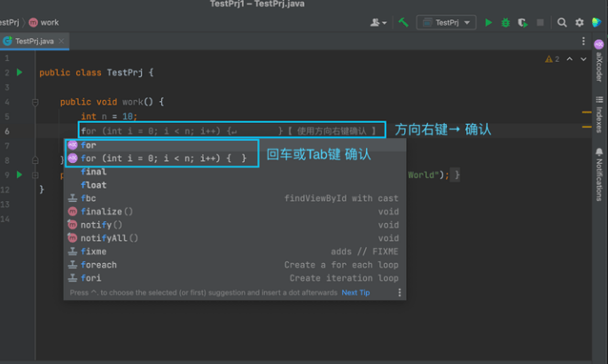Choose notify() method completion
The height and width of the screenshot is (364, 608).
[x=235, y=225]
